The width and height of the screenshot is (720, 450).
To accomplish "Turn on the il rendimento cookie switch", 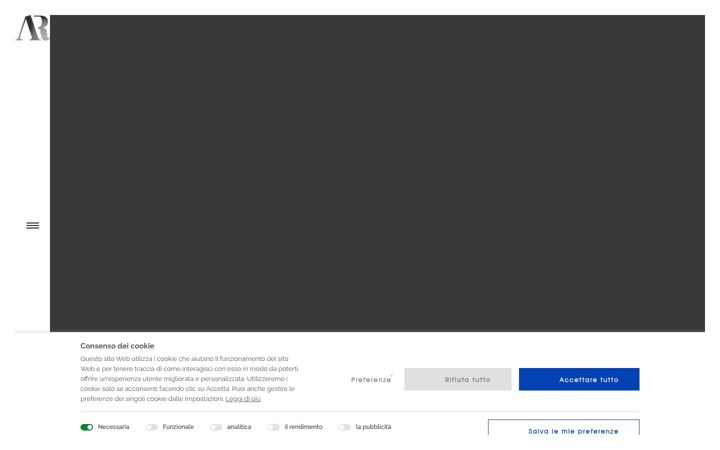I will tap(274, 427).
